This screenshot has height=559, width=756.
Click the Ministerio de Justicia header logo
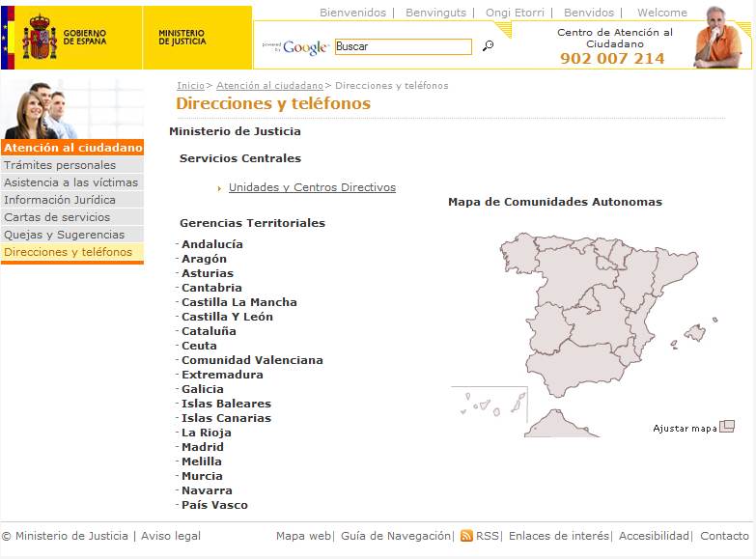(x=182, y=38)
